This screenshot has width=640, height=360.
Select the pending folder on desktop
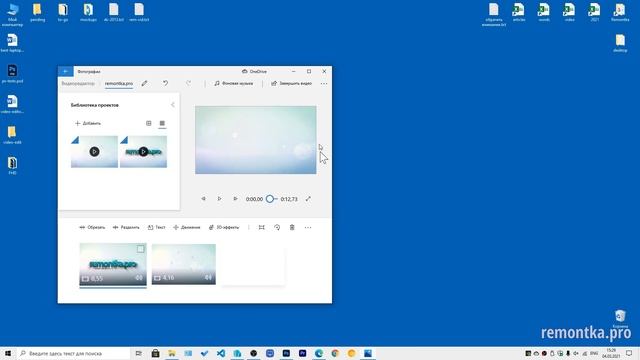[38, 12]
